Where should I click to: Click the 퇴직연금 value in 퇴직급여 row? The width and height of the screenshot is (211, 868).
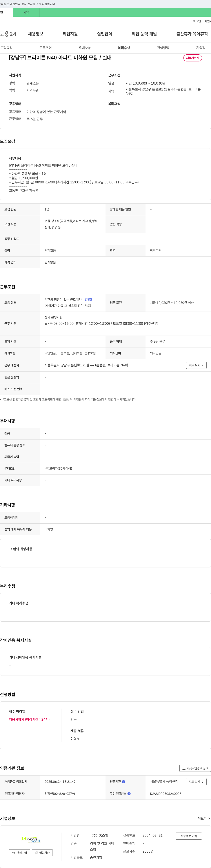(155, 353)
